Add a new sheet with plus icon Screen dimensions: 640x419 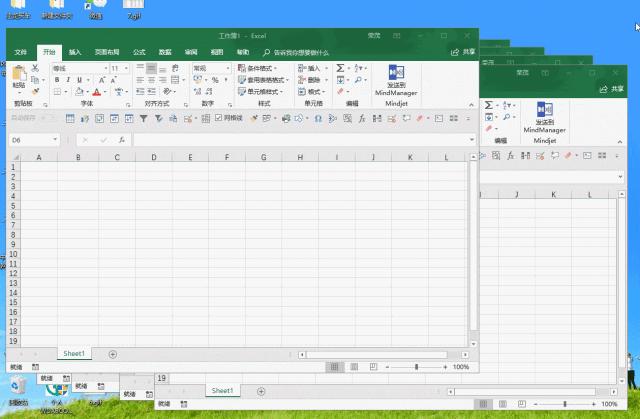click(112, 354)
